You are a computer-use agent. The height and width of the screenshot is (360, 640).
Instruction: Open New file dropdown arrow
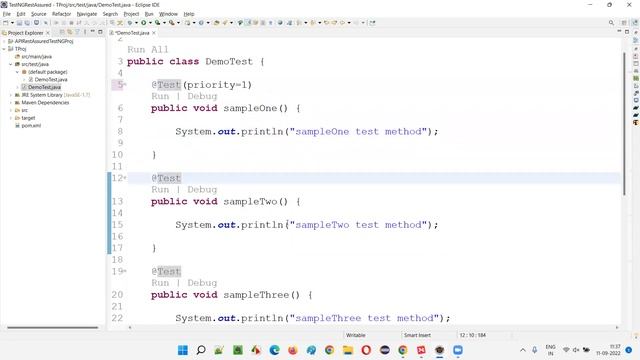[12, 23]
